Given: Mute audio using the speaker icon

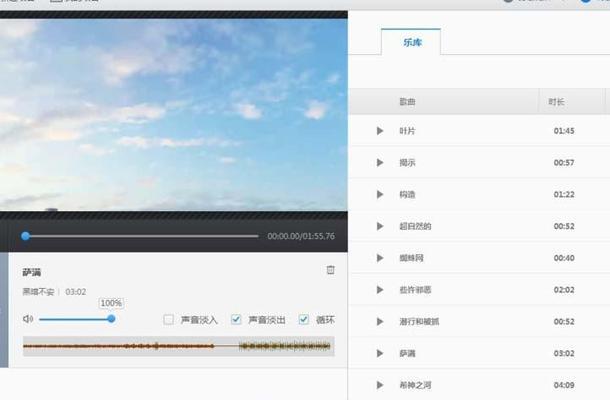Looking at the screenshot, I should point(28,319).
